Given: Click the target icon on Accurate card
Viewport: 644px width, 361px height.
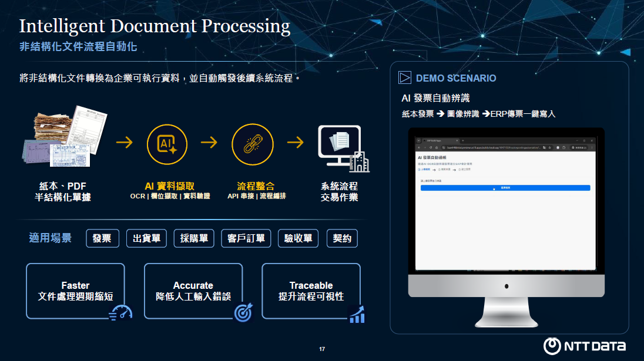Looking at the screenshot, I should click(x=243, y=313).
